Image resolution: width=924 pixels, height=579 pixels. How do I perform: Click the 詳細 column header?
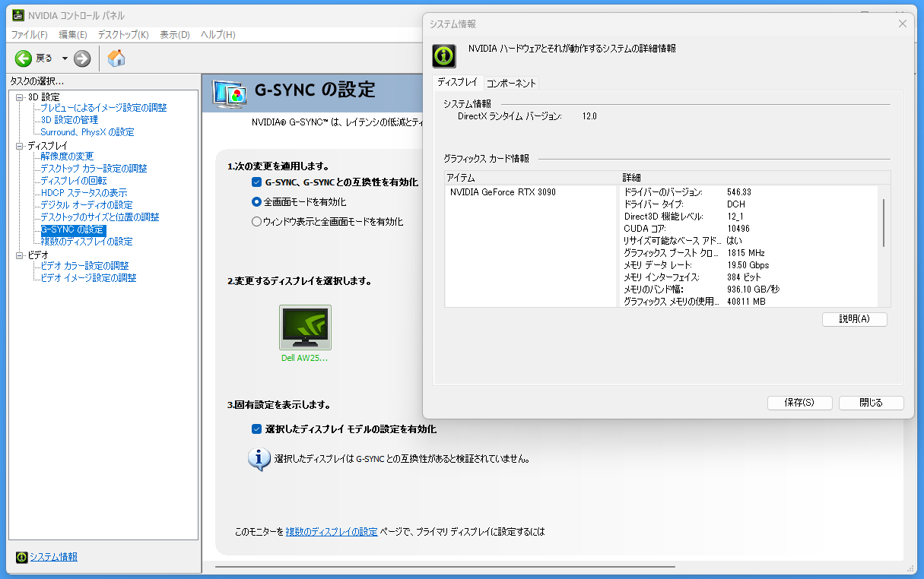click(754, 177)
